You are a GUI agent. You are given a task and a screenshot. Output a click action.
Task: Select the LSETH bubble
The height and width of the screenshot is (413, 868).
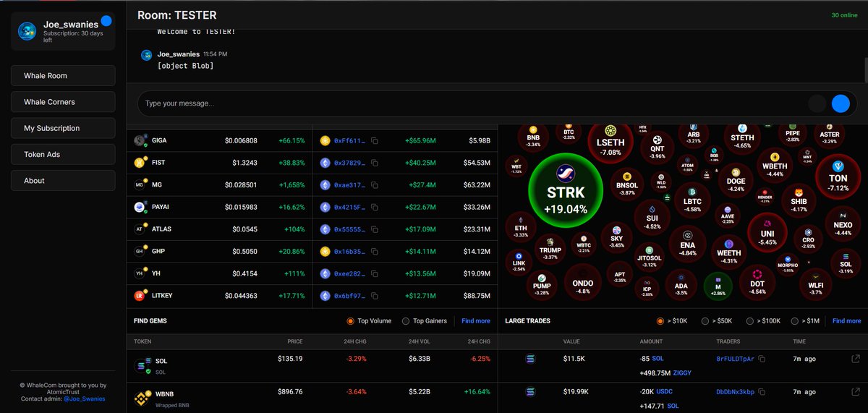[610, 142]
